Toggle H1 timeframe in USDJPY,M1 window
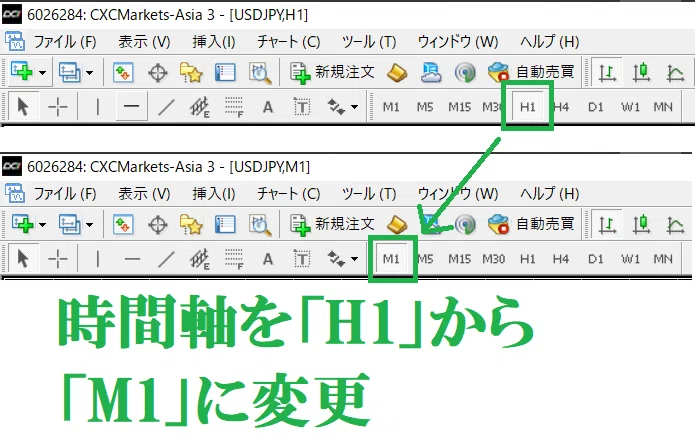 click(x=527, y=259)
